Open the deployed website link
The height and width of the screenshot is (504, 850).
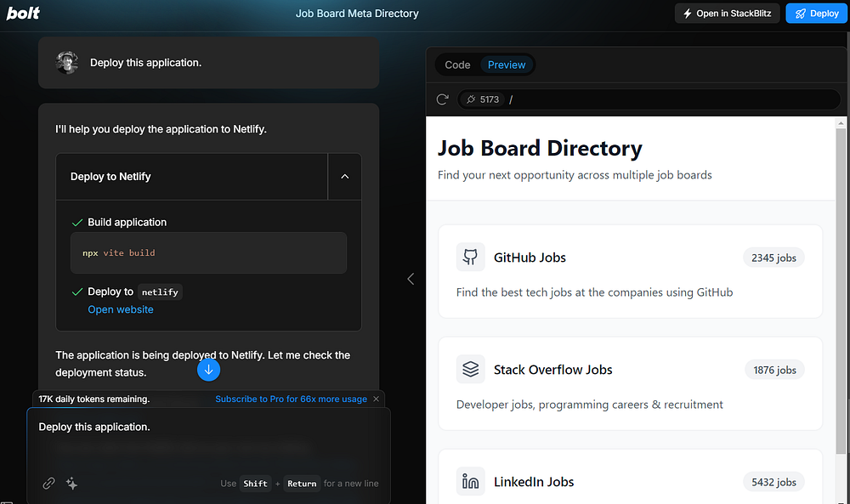click(121, 309)
